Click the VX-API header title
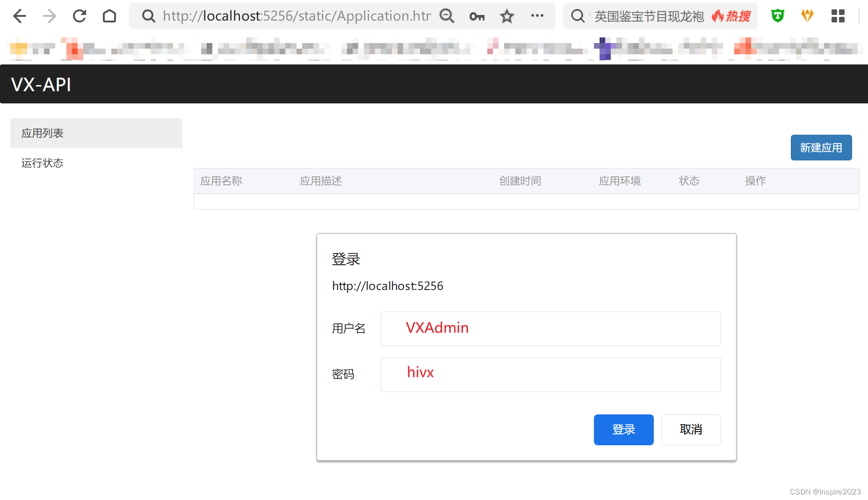Screen dimensions: 868x500 41,85
